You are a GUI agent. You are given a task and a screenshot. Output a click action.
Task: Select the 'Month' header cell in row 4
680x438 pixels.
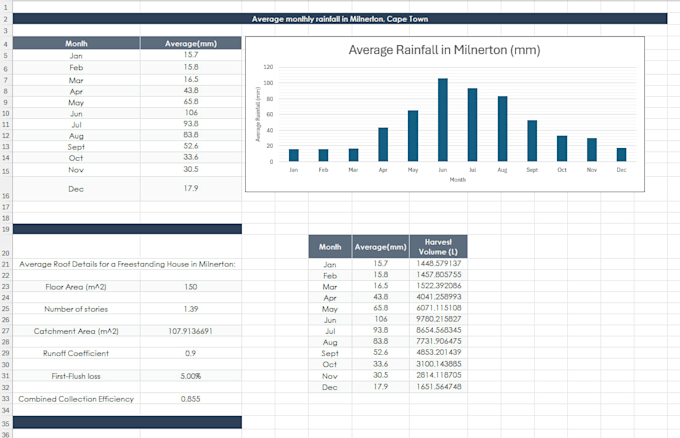click(76, 43)
